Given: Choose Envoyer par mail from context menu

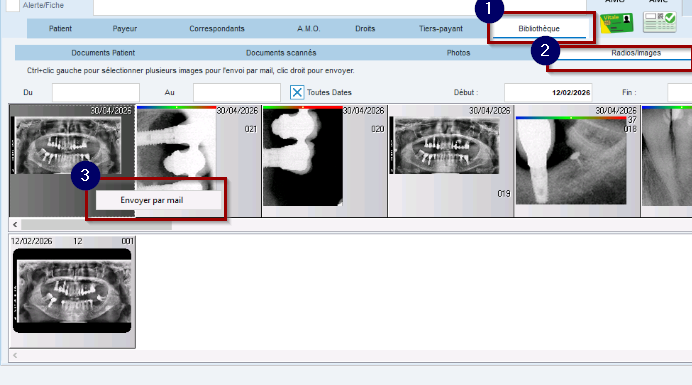Looking at the screenshot, I should pyautogui.click(x=158, y=200).
